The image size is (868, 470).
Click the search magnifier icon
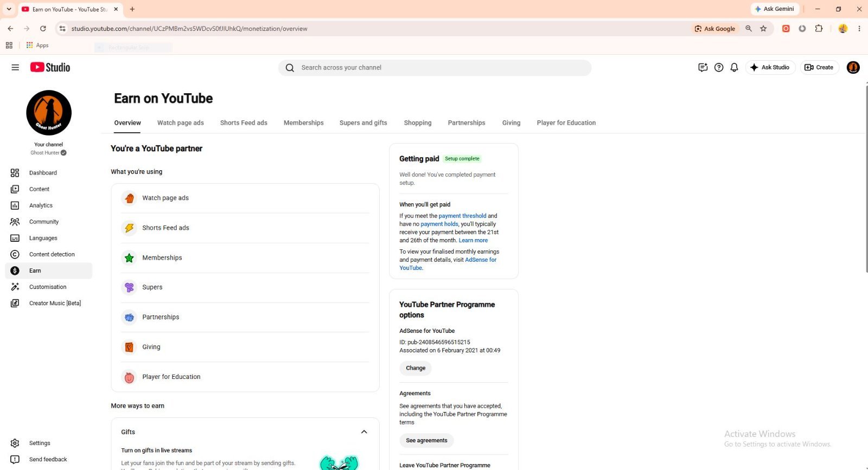pos(290,68)
